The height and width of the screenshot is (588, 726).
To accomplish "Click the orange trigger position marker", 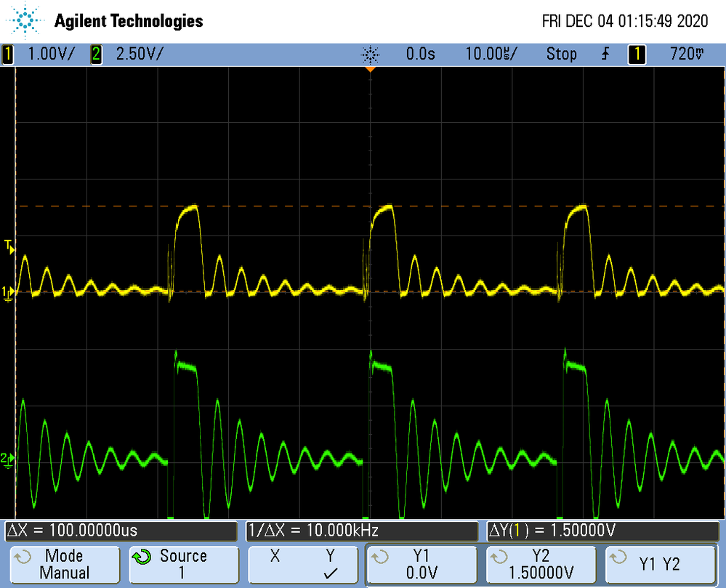I will click(370, 70).
